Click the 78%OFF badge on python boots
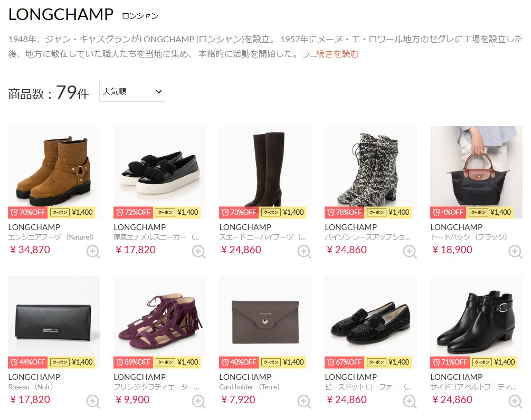Screen dimensions: 531x420 [x=344, y=212]
